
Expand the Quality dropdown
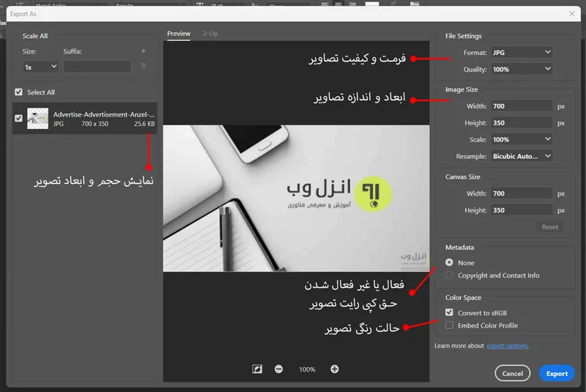522,69
